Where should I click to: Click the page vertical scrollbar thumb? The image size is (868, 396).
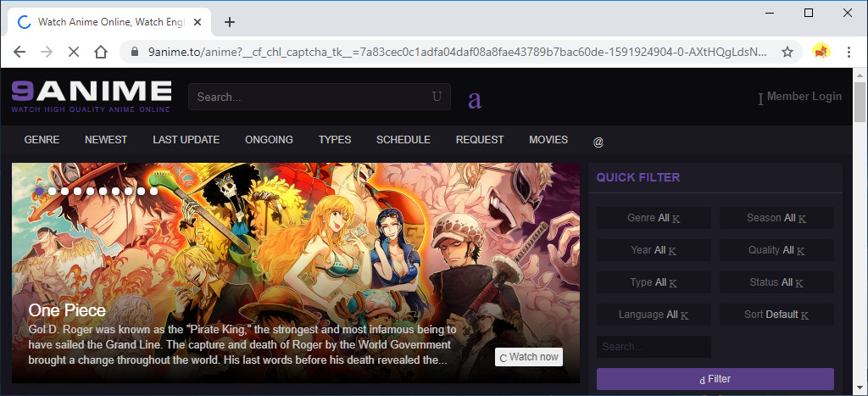coord(860,102)
